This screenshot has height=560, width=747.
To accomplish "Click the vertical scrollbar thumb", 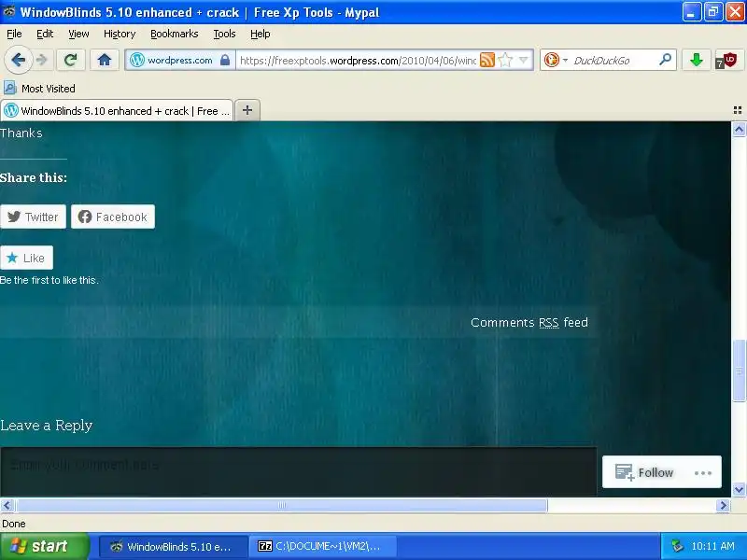I will [x=739, y=371].
